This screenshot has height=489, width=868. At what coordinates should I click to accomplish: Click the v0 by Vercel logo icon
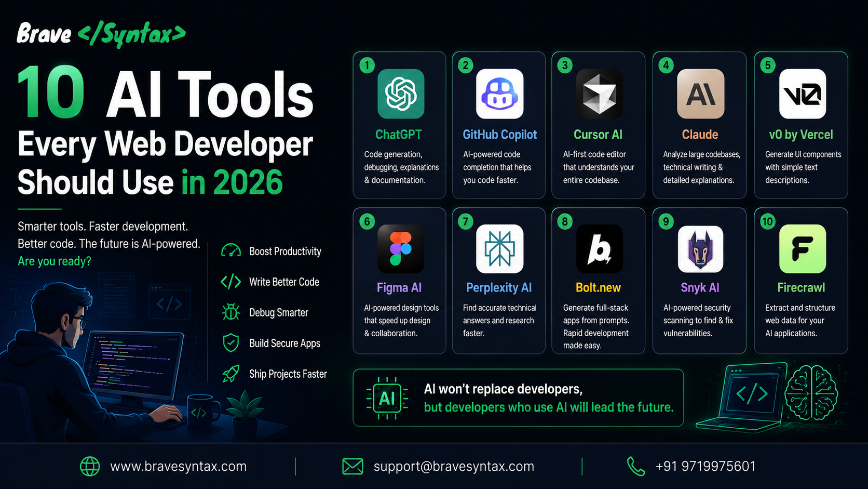coord(803,94)
